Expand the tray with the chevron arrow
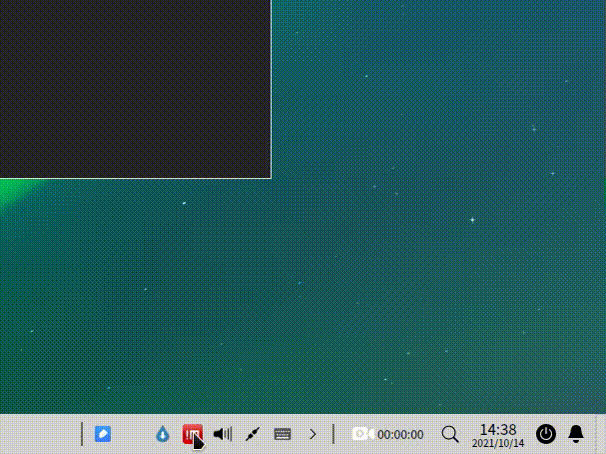This screenshot has width=606, height=454. tap(313, 434)
